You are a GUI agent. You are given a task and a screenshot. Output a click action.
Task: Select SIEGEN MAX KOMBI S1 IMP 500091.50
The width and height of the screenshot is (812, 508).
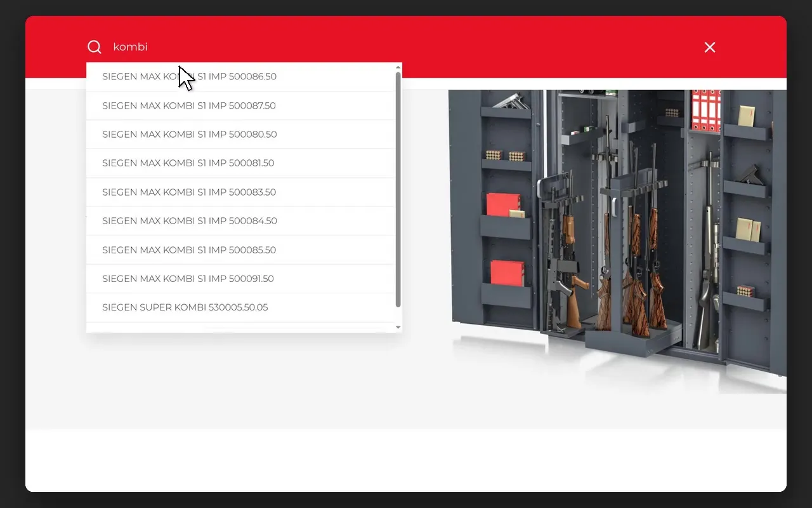(240, 279)
